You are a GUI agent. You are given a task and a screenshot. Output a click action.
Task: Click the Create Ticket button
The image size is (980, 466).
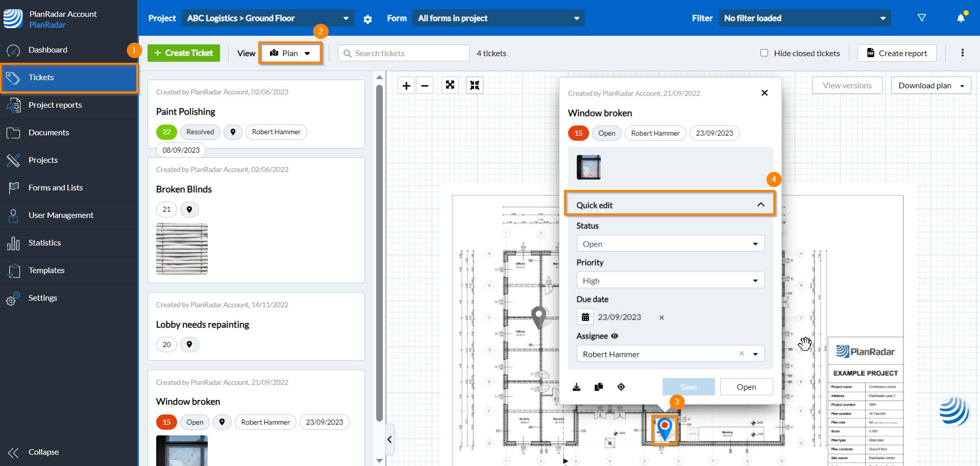click(x=184, y=53)
